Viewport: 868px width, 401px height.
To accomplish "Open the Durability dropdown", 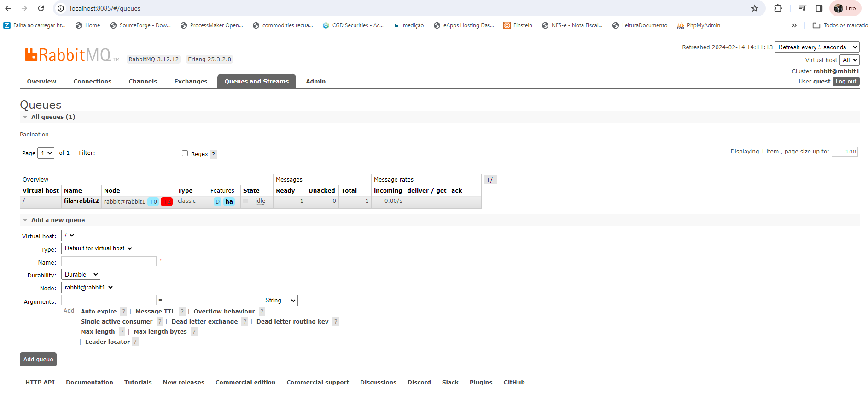I will click(x=81, y=275).
